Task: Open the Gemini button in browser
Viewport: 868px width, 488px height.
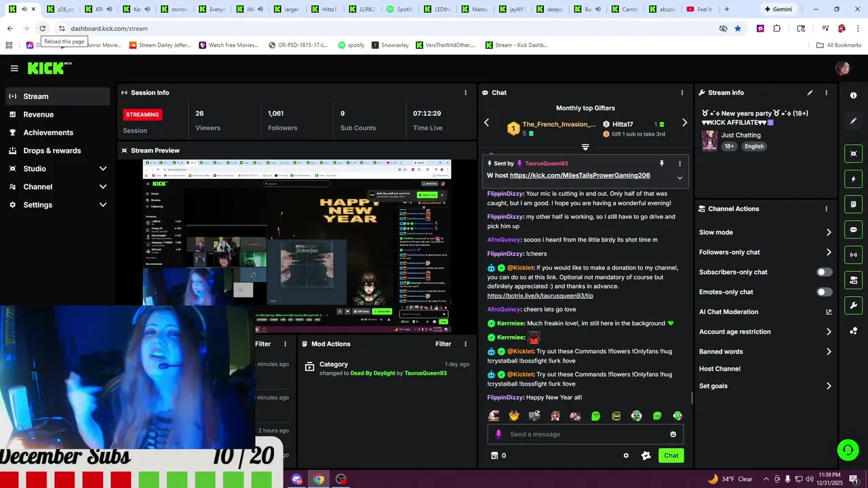Action: (777, 9)
